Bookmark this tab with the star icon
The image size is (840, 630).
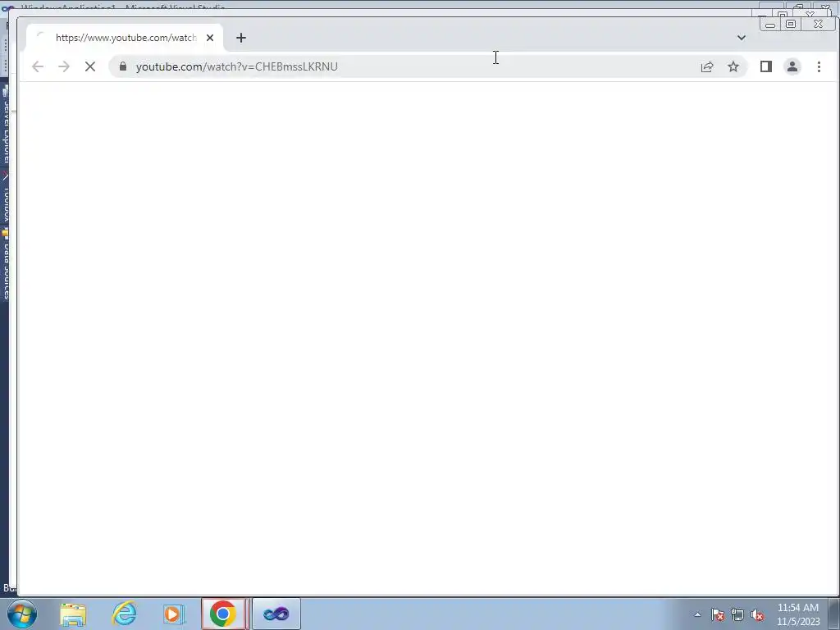[733, 66]
